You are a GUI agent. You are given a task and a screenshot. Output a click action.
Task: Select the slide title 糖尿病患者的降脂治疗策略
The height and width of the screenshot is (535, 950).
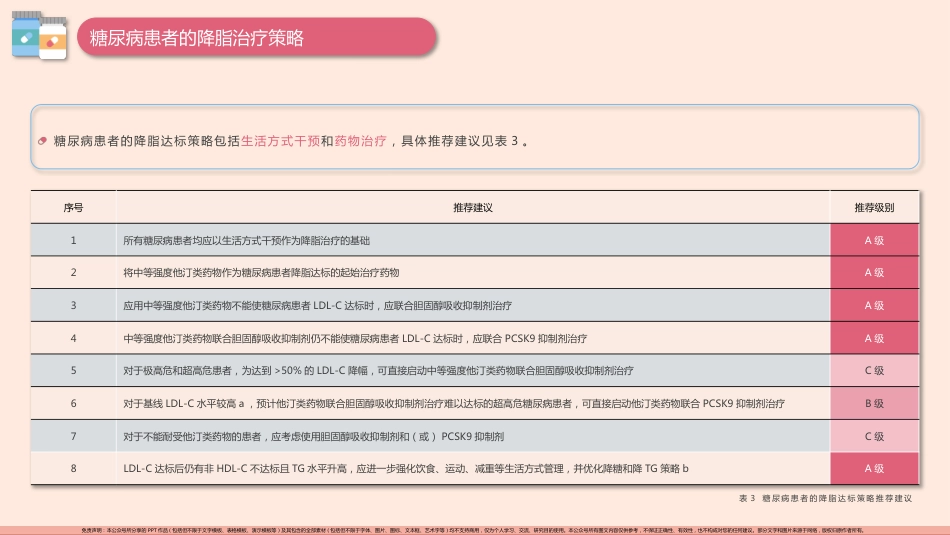coord(196,38)
